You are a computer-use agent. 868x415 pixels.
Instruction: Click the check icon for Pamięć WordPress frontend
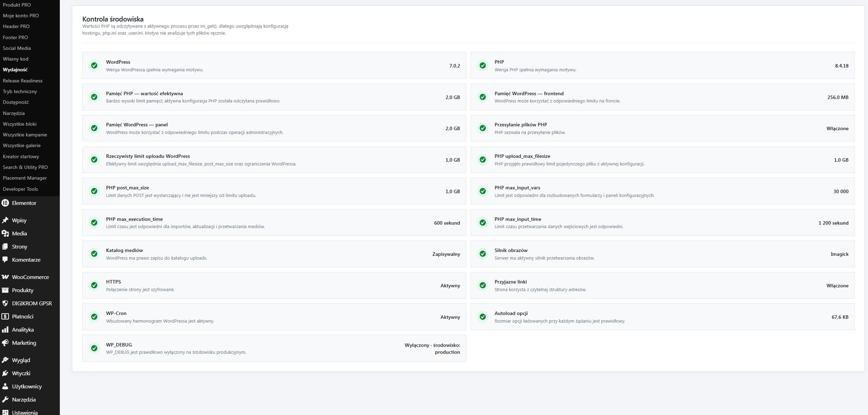(483, 97)
